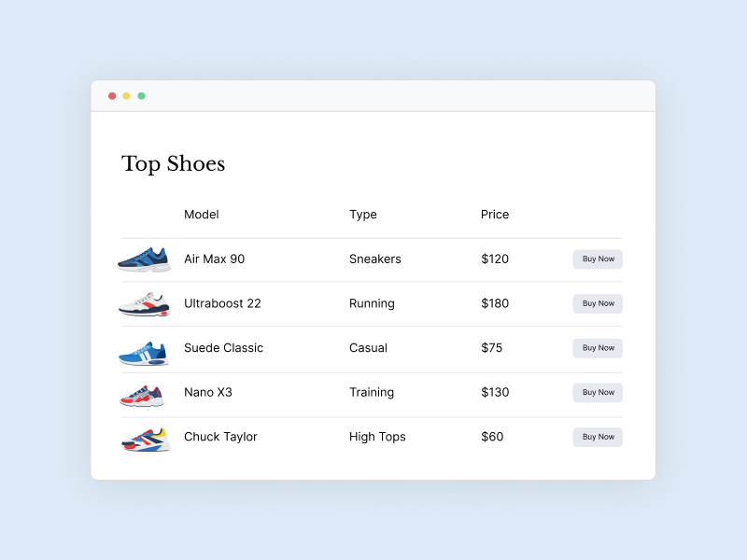Viewport: 747px width, 560px height.
Task: Click the Nano X3 shoe image
Action: tap(143, 395)
